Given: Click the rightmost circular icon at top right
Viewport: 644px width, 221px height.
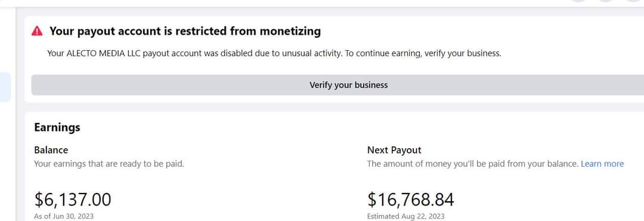Looking at the screenshot, I should pos(634,1).
